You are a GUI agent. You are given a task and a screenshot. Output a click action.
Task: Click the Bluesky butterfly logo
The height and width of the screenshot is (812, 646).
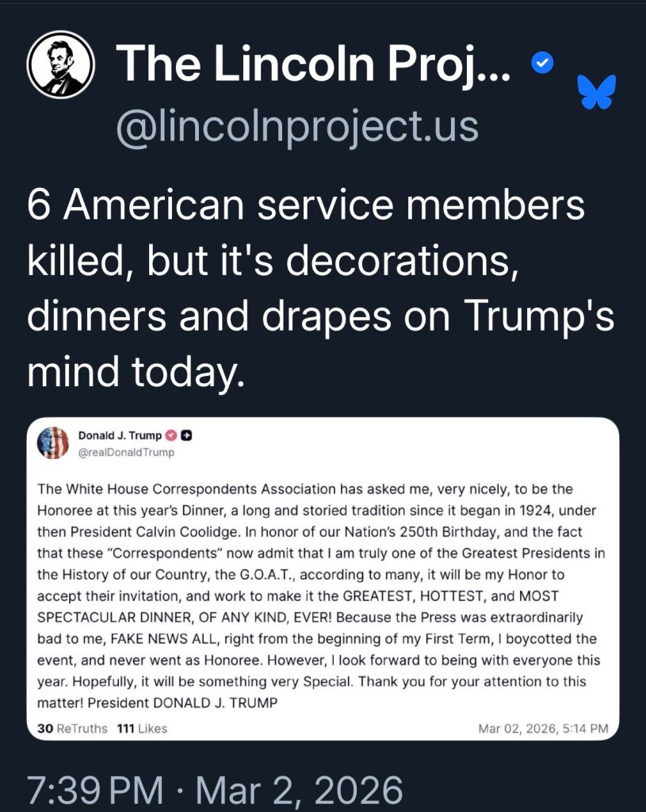click(x=597, y=92)
